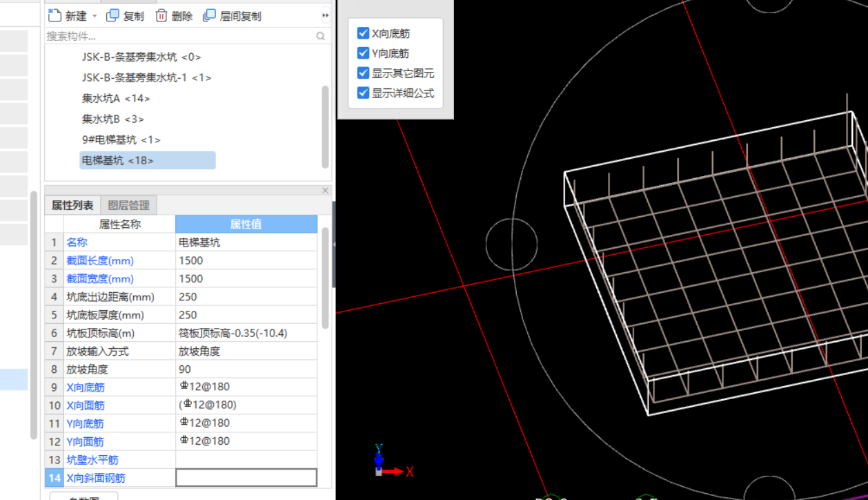Click the property list vertical scrollbar
Viewport: 868px width, 500px height.
coord(326,278)
